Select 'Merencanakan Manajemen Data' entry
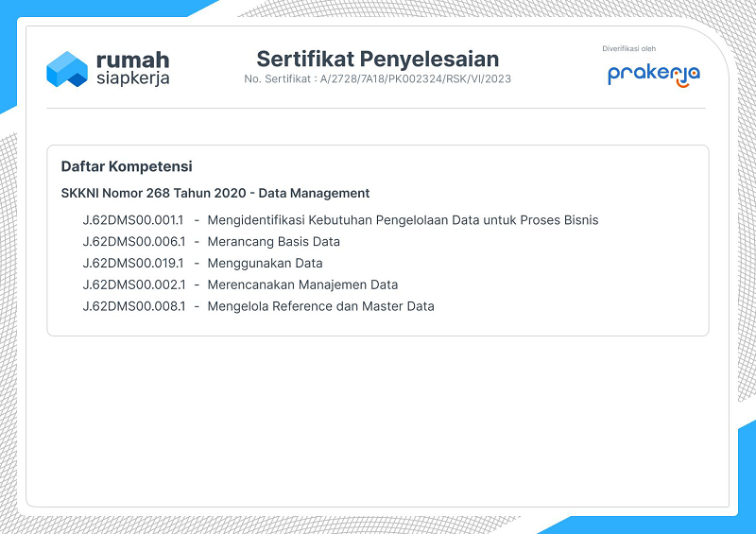Screen dimensions: 756x534 tap(302, 284)
